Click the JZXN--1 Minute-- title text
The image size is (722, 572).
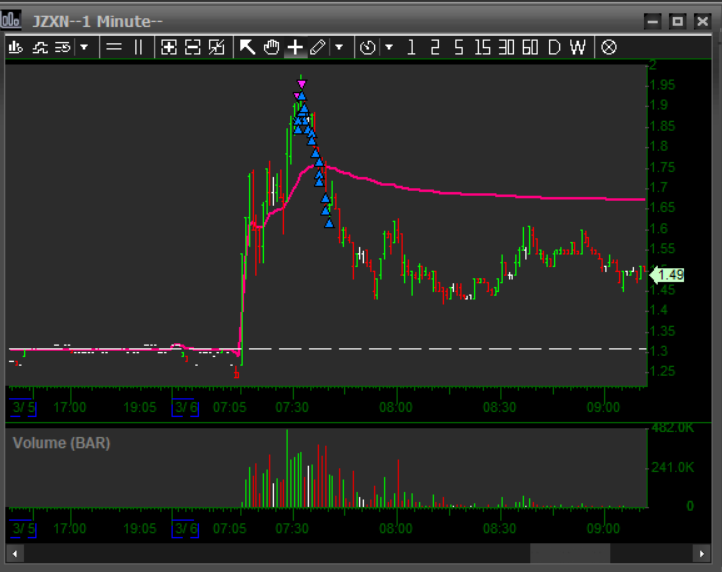pos(98,21)
